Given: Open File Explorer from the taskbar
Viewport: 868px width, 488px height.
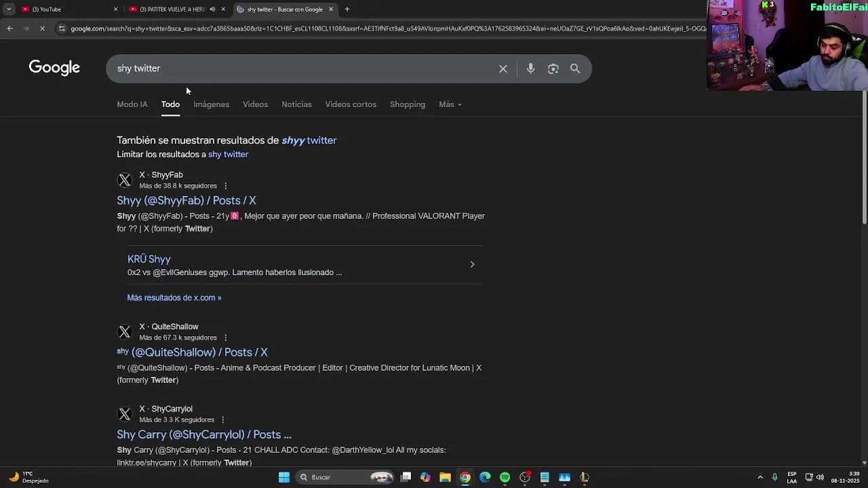Looking at the screenshot, I should 445,477.
